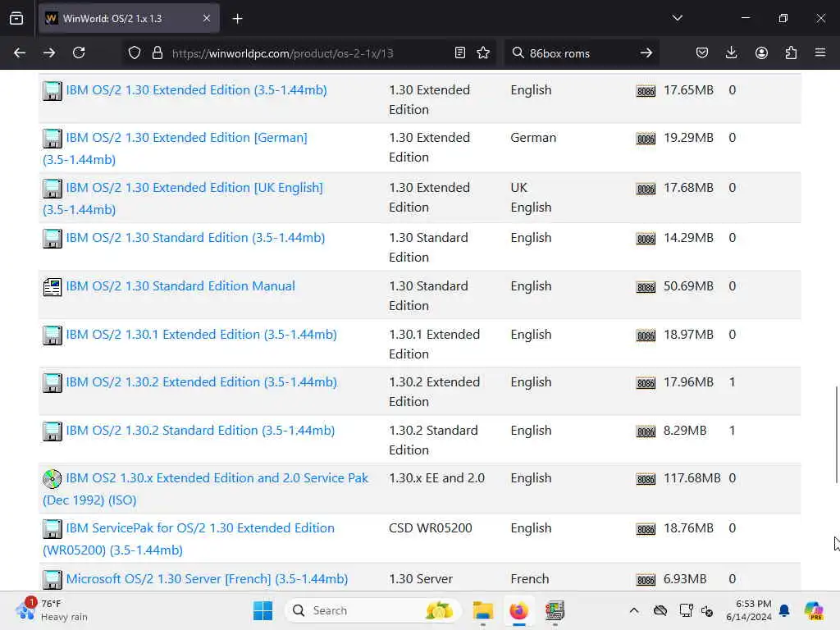Click the 50.69MB size cell

(688, 286)
